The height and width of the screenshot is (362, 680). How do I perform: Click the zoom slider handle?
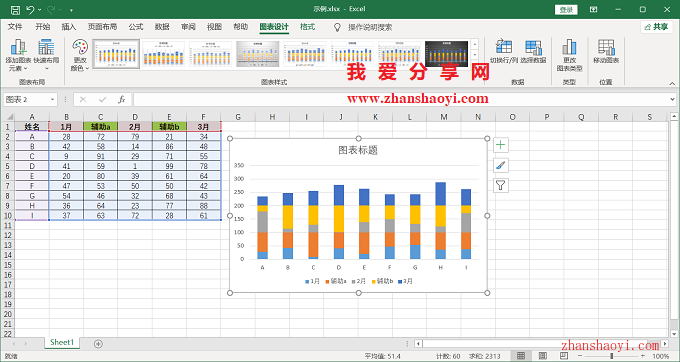pyautogui.click(x=611, y=356)
